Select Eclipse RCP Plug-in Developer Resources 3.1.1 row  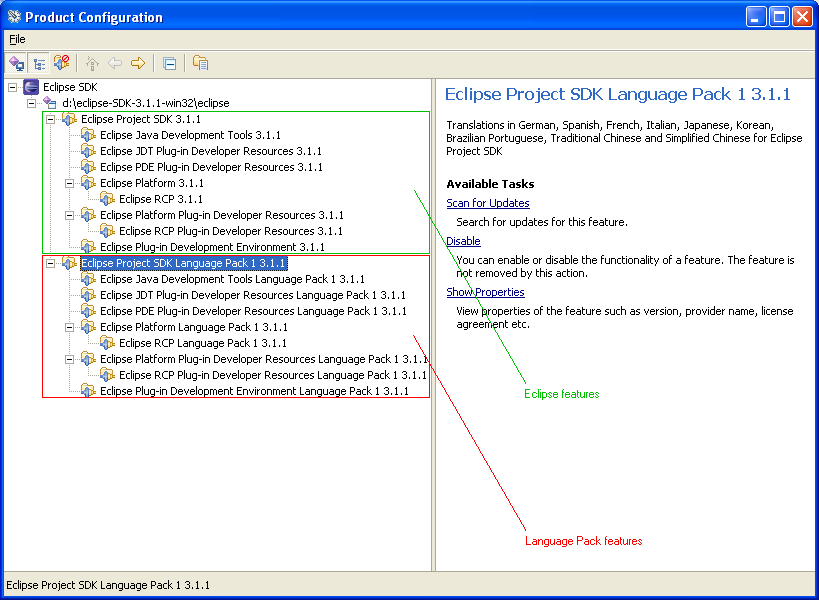[231, 231]
